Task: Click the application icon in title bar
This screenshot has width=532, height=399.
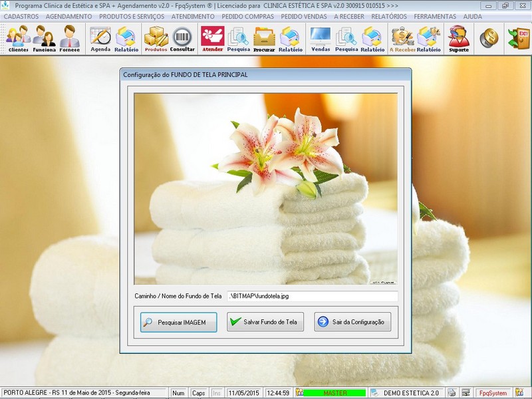Action: click(5, 5)
